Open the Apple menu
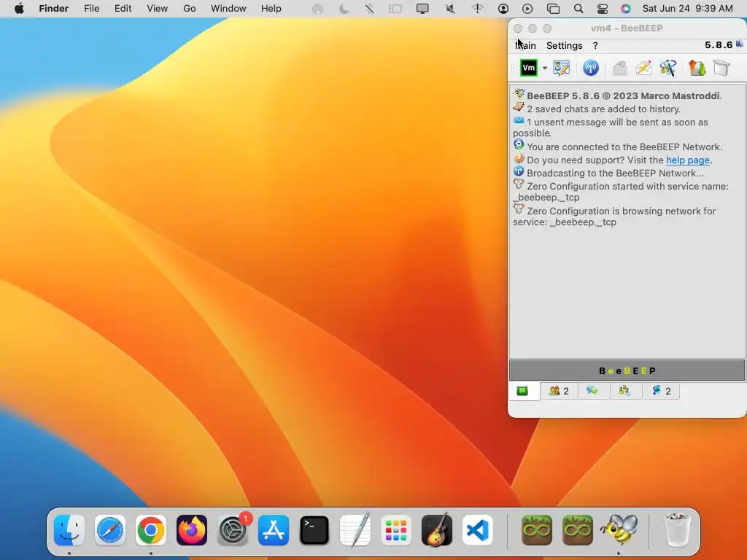The width and height of the screenshot is (747, 560). (x=19, y=9)
